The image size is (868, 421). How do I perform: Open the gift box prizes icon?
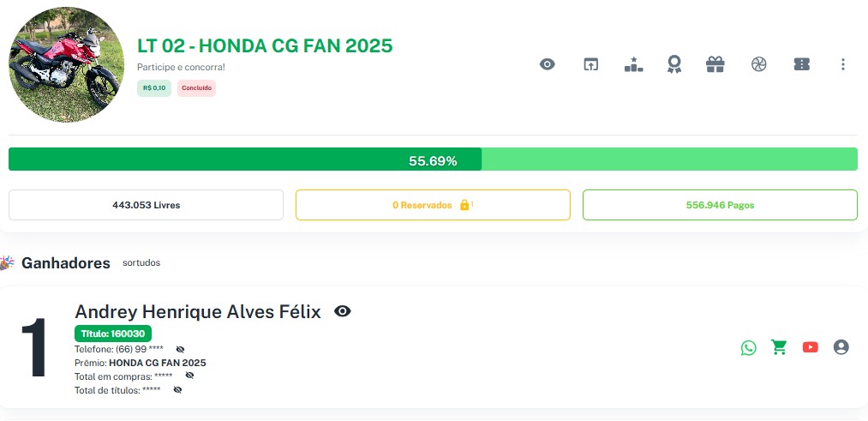715,64
